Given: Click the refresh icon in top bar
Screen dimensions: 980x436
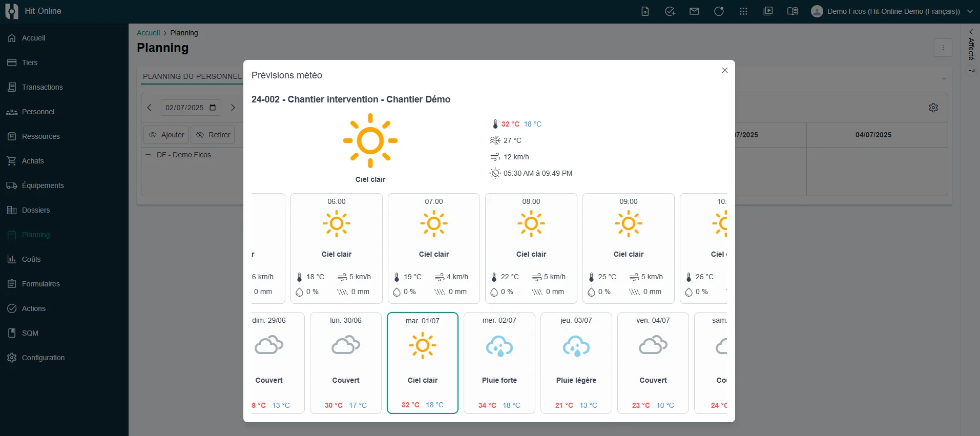Looking at the screenshot, I should (x=719, y=11).
